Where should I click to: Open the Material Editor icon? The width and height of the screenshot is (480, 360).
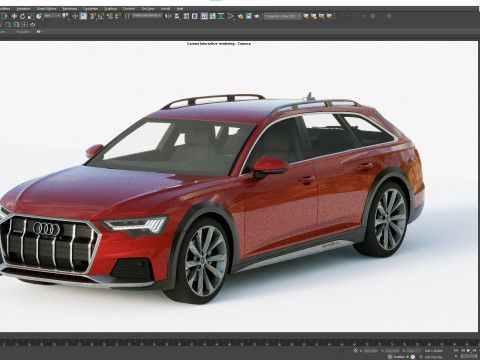(231, 16)
